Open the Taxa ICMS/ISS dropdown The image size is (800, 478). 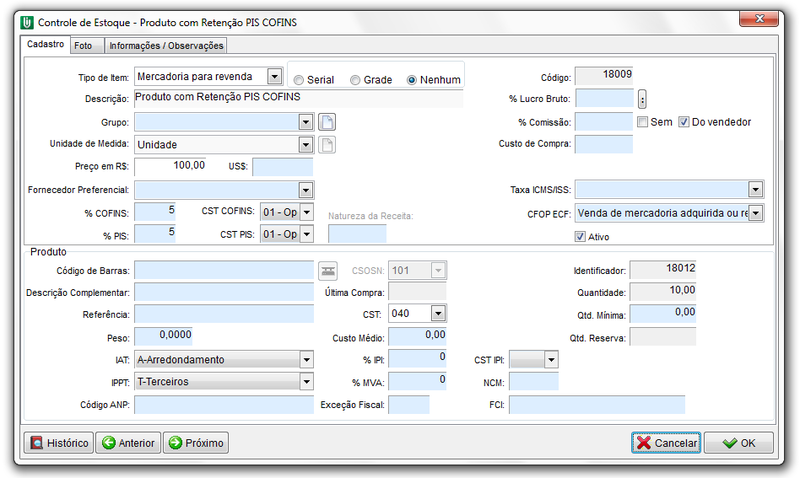click(x=755, y=189)
